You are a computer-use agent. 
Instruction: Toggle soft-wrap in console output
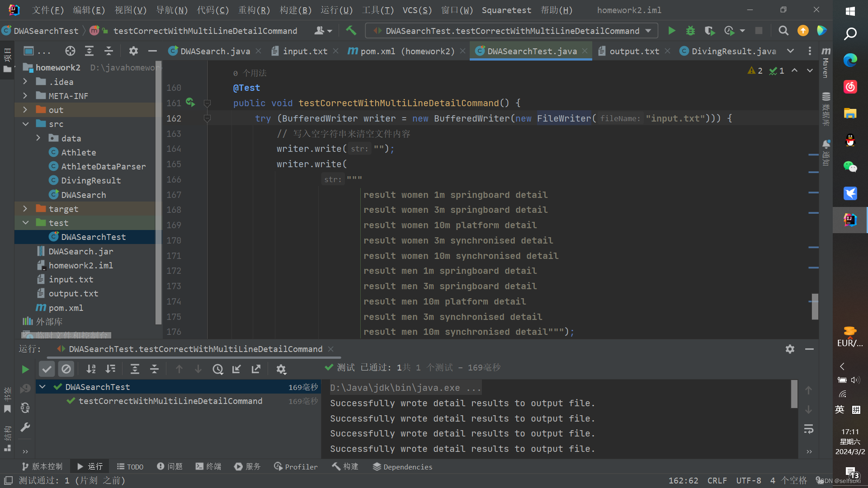(x=809, y=429)
